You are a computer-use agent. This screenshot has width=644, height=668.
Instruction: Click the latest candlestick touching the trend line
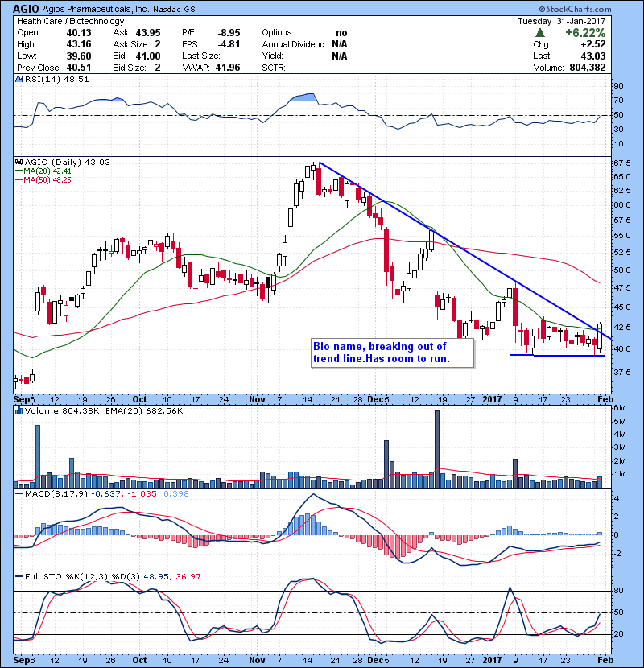600,338
